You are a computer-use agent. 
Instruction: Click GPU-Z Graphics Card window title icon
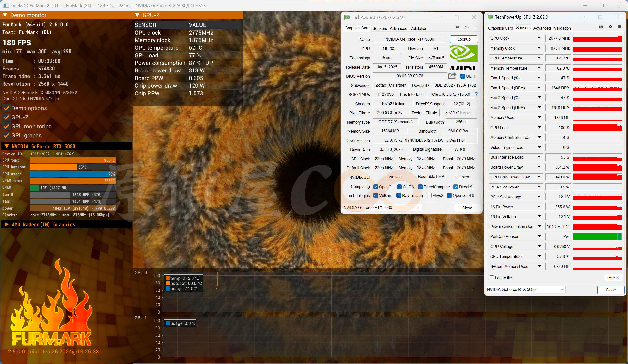point(347,17)
